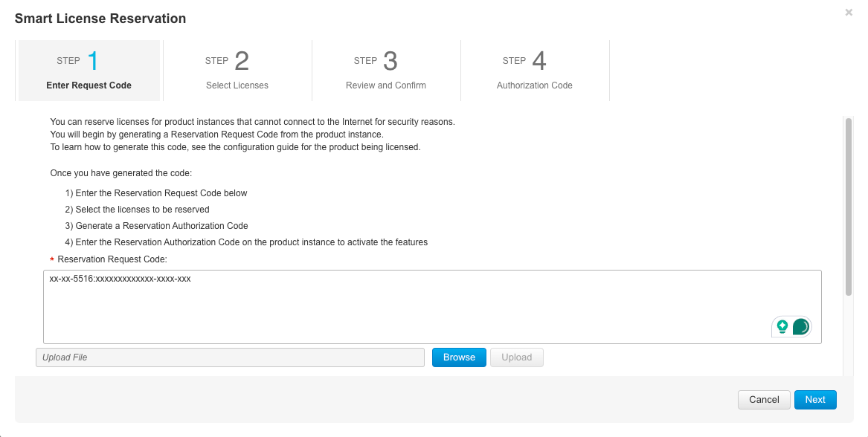Image resolution: width=868 pixels, height=437 pixels.
Task: Close the Smart License Reservation dialog
Action: (x=849, y=13)
